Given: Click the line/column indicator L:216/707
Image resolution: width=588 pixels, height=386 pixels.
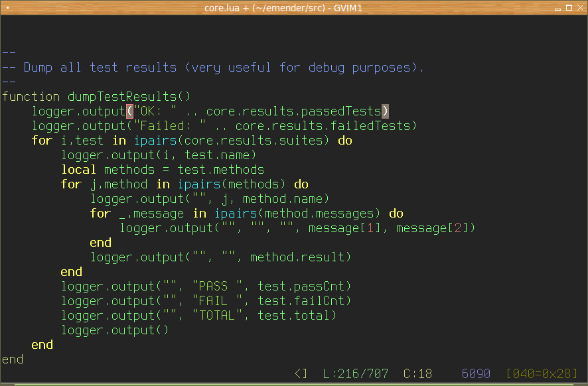Looking at the screenshot, I should click(x=355, y=374).
